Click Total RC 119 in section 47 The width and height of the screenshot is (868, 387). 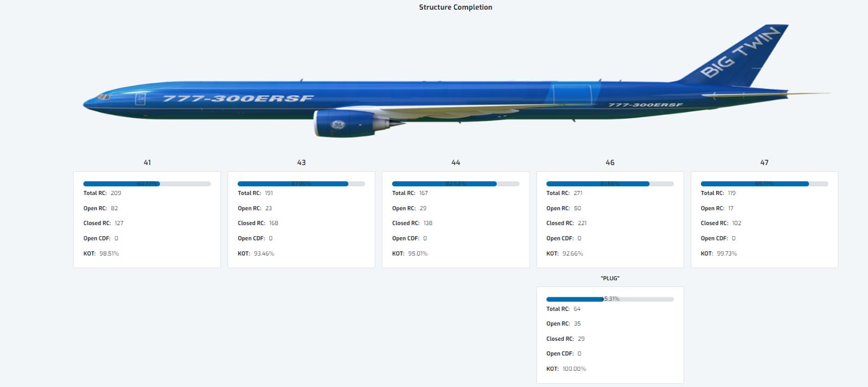719,193
